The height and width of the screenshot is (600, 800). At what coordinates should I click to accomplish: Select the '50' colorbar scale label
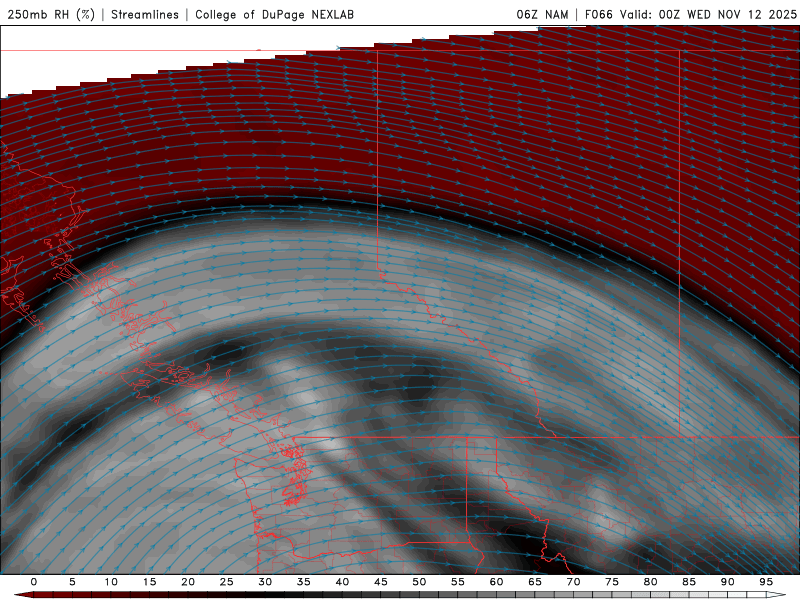[419, 582]
